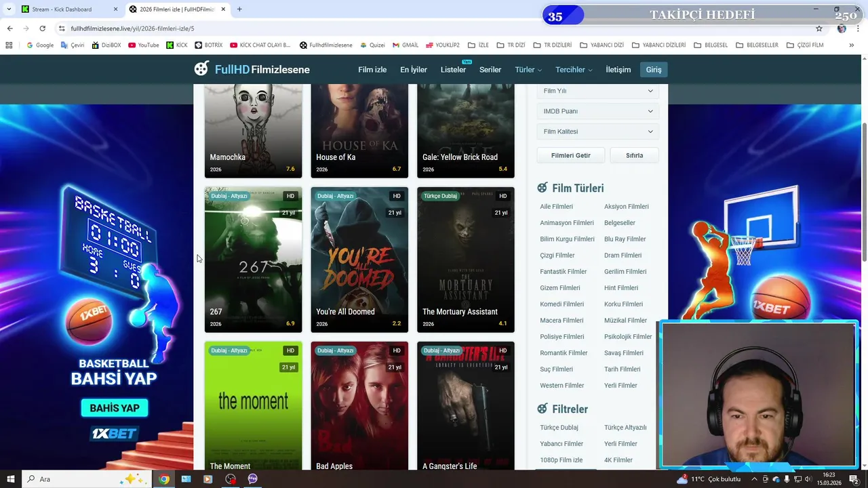Screen dimensions: 868x488
Task: Open the YouTube bookmark
Action: pos(143,45)
